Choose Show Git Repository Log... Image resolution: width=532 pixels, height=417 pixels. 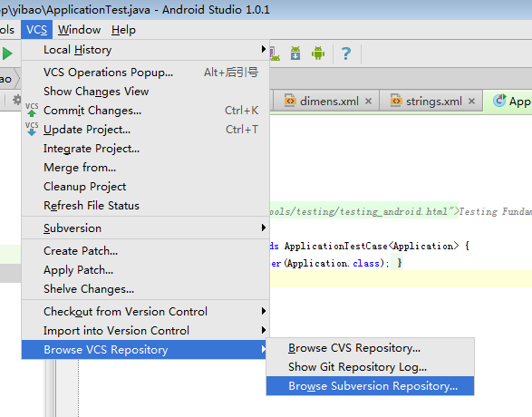(x=370, y=367)
